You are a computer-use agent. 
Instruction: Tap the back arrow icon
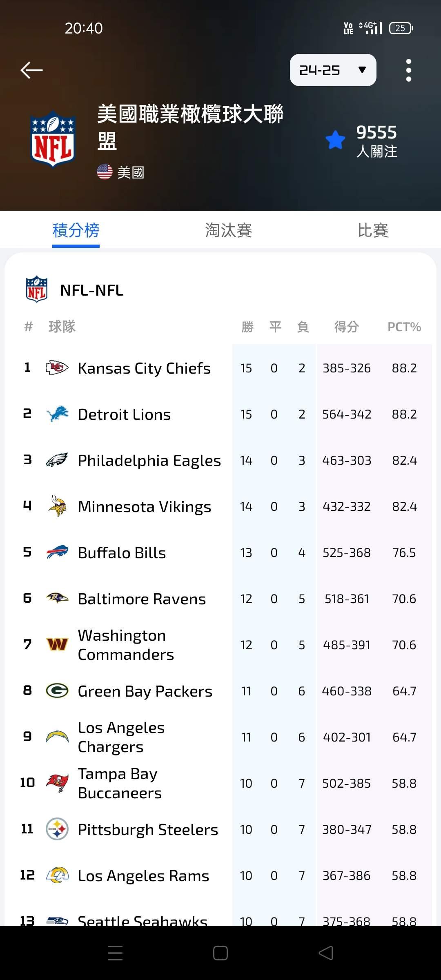31,70
